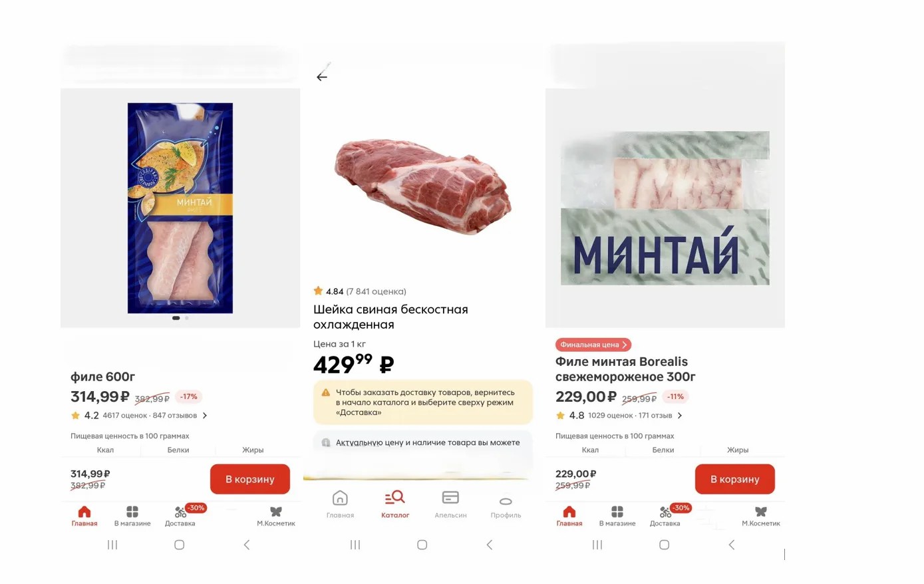Open Финальная цена badge details
Viewport: 924px width, 584px height.
[593, 345]
